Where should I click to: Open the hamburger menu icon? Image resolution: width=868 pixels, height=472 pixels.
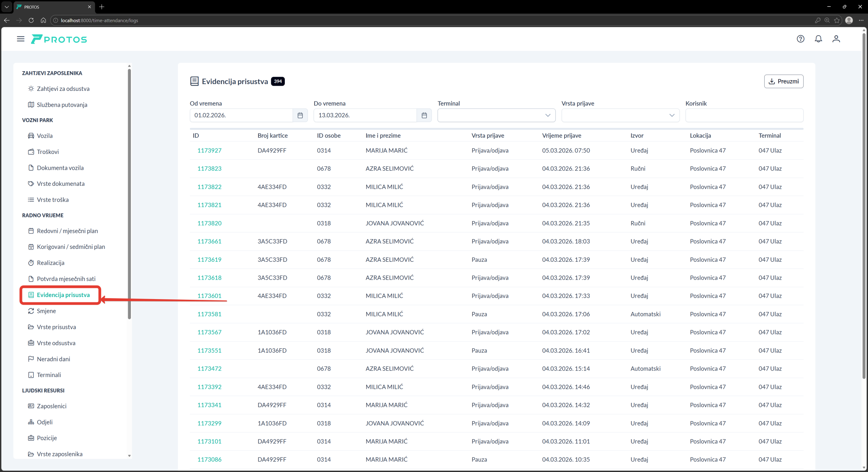[21, 39]
